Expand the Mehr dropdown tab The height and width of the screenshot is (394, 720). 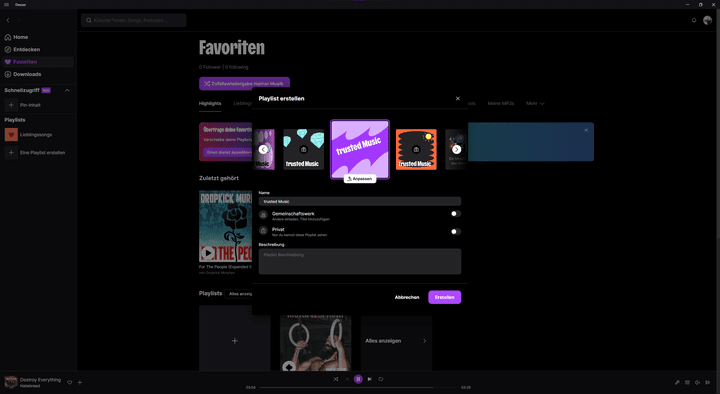click(x=535, y=104)
